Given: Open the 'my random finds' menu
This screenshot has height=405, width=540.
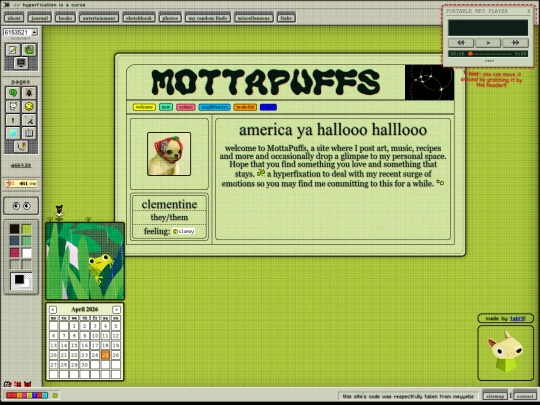Looking at the screenshot, I should pyautogui.click(x=208, y=18).
